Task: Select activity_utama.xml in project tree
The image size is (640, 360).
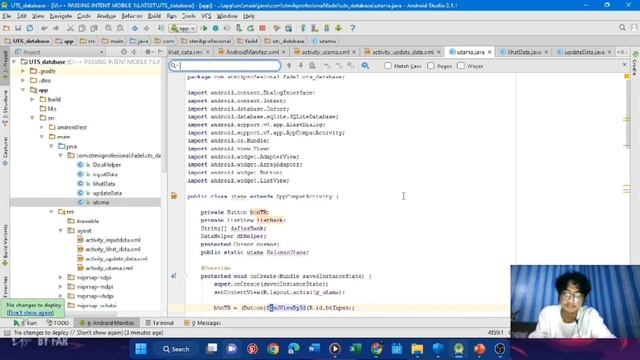Action: click(x=109, y=268)
